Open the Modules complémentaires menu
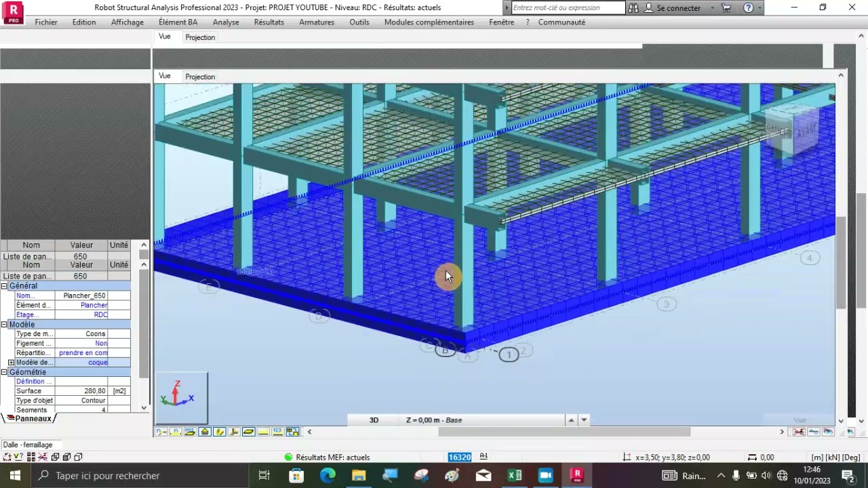Image resolution: width=868 pixels, height=488 pixels. pyautogui.click(x=429, y=22)
